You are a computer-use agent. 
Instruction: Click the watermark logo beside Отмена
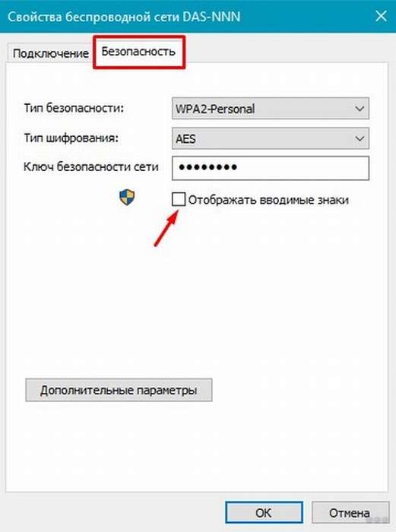click(379, 519)
